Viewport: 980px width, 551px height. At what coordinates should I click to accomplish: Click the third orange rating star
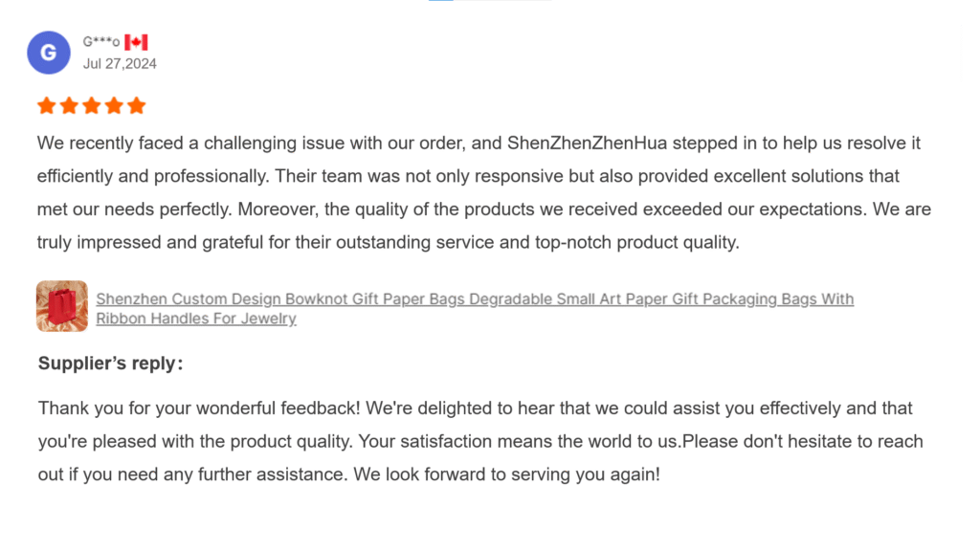tap(92, 105)
